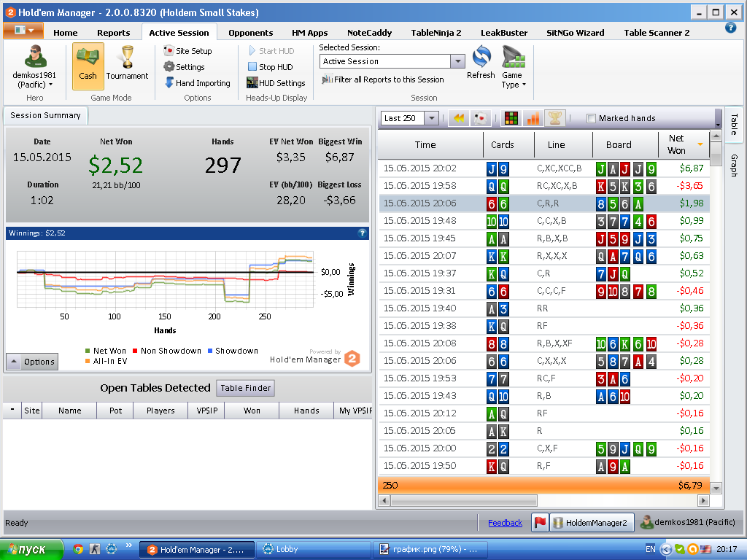Open SitNGo Wizard tab
This screenshot has width=747, height=560.
click(x=575, y=32)
